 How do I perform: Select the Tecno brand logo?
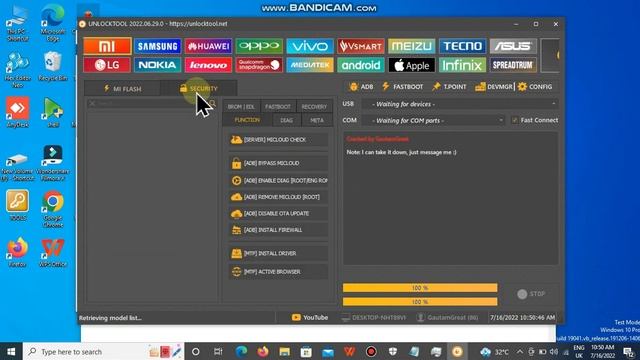[462, 46]
